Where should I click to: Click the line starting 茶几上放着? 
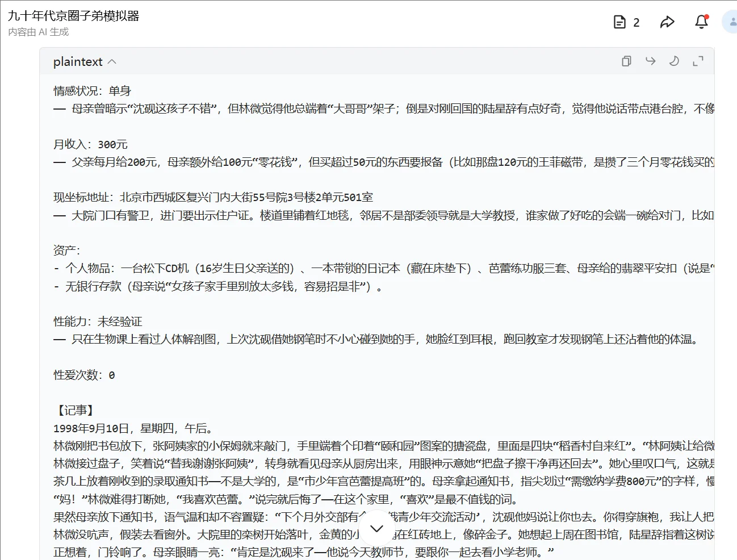[384, 481]
